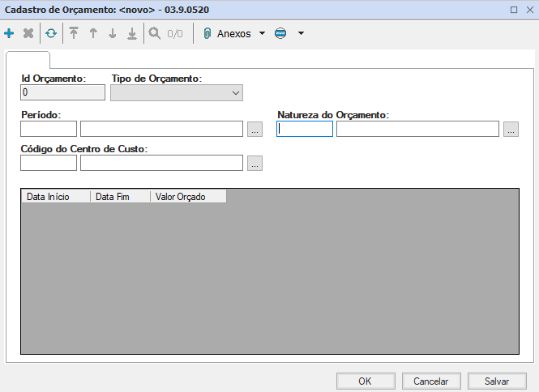This screenshot has height=392, width=539.
Task: Click the blue round processes icon
Action: tap(280, 34)
